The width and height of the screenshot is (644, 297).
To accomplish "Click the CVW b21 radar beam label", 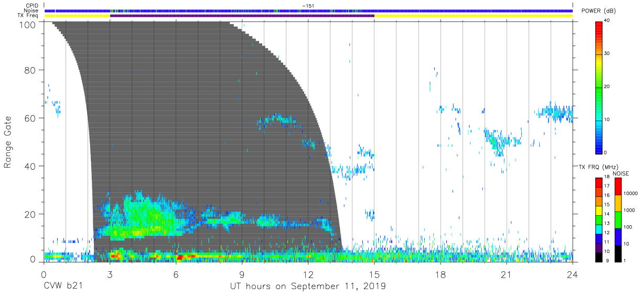I will (63, 286).
